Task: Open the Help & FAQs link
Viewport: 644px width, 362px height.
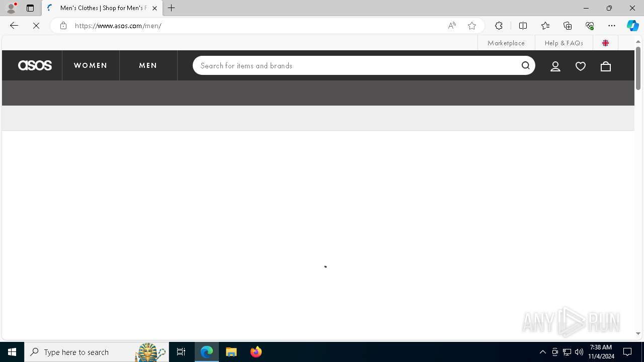Action: pyautogui.click(x=564, y=43)
